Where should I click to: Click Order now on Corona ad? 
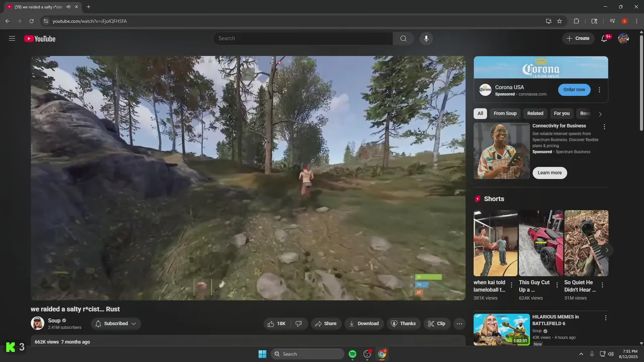coord(574,90)
